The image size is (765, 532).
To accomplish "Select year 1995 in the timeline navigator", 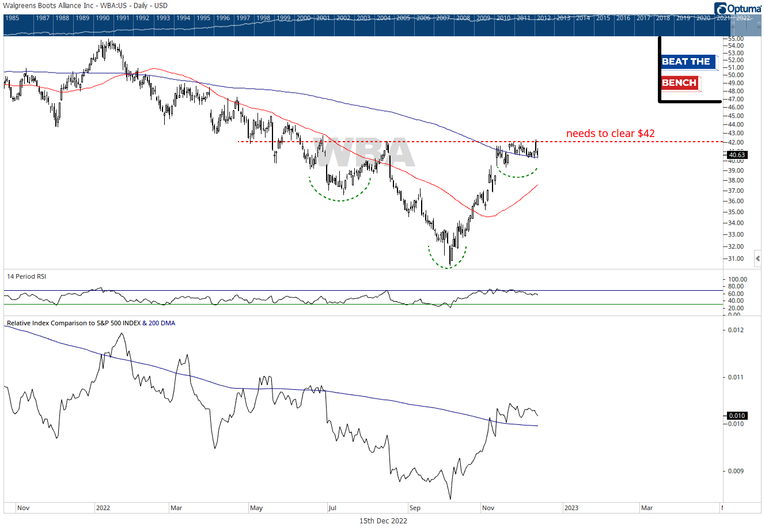I will point(203,18).
